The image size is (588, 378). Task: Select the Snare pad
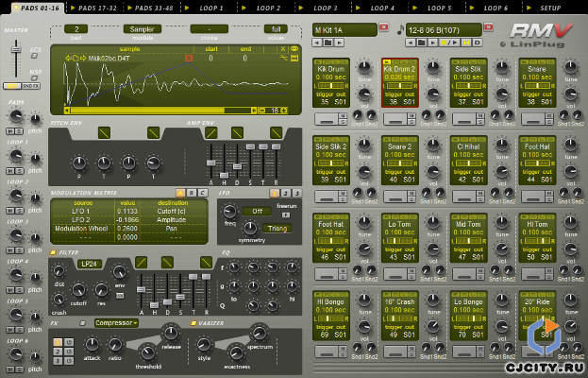[537, 82]
